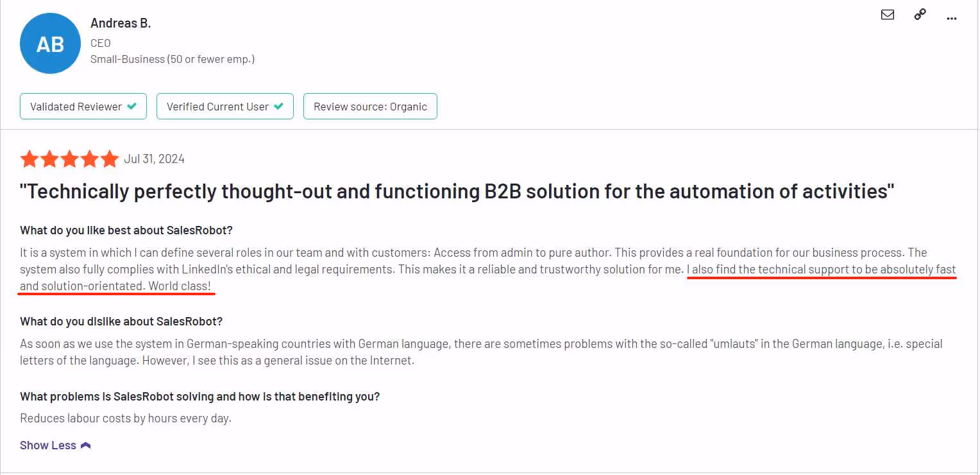The height and width of the screenshot is (475, 980).
Task: Click the Jul 31, 2024 date label
Action: click(x=155, y=159)
